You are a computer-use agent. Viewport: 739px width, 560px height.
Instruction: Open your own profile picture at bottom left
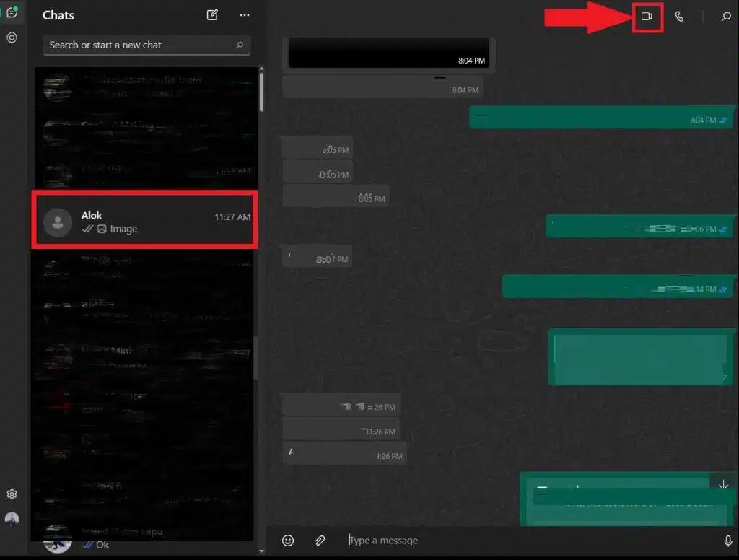click(11, 519)
